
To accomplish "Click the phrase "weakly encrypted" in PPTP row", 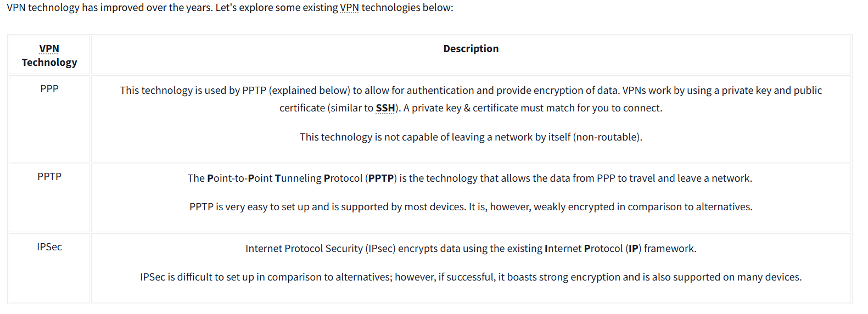I will pos(574,207).
